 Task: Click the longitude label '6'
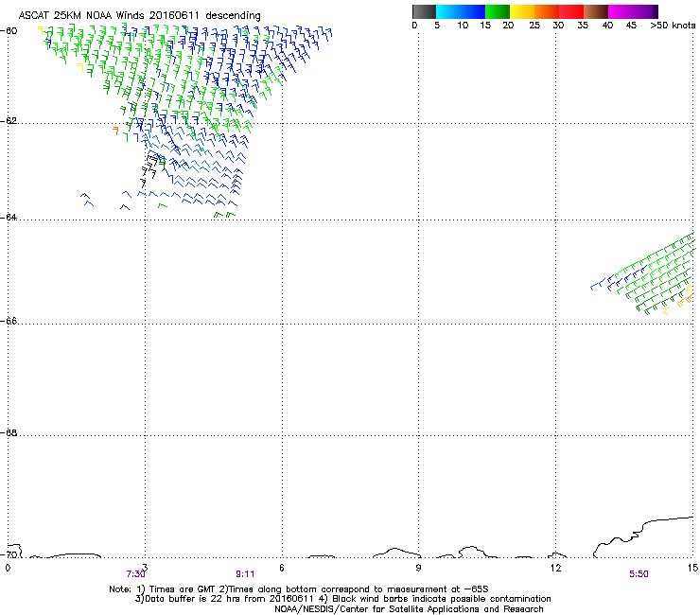point(282,568)
